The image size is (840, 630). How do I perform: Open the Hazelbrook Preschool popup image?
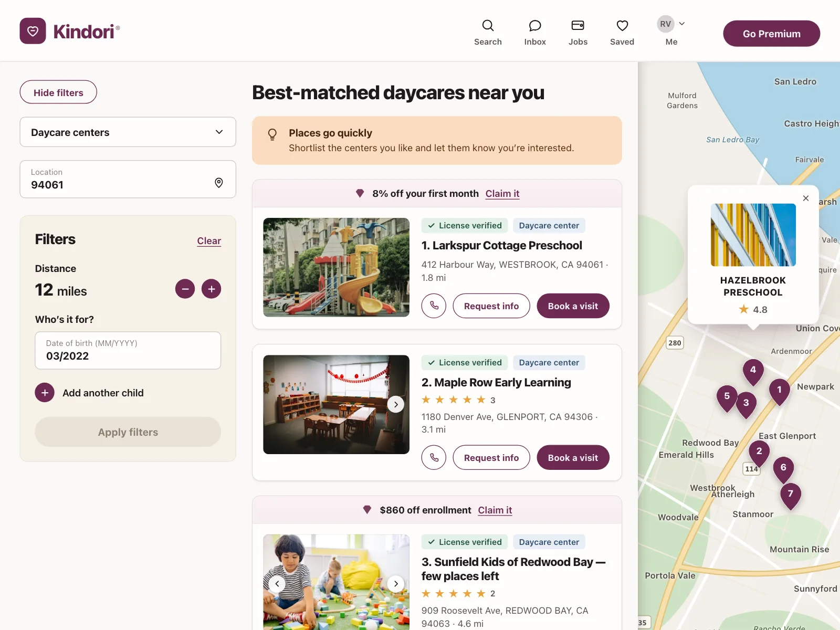753,235
